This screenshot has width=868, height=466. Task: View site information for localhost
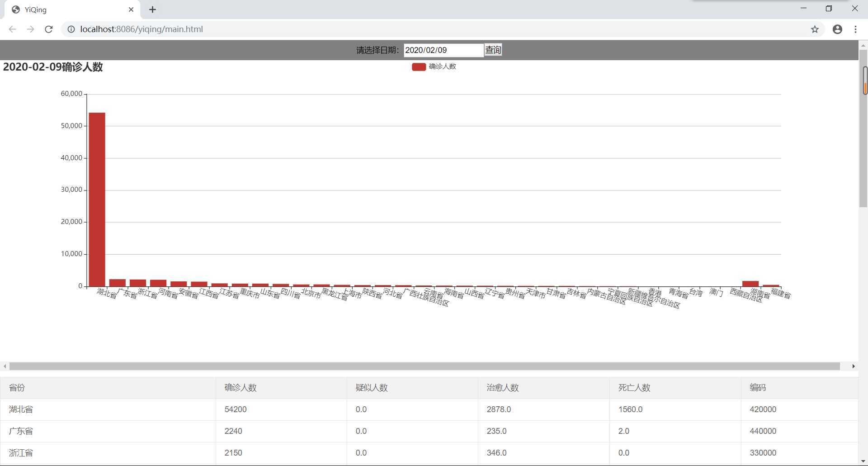click(x=71, y=29)
